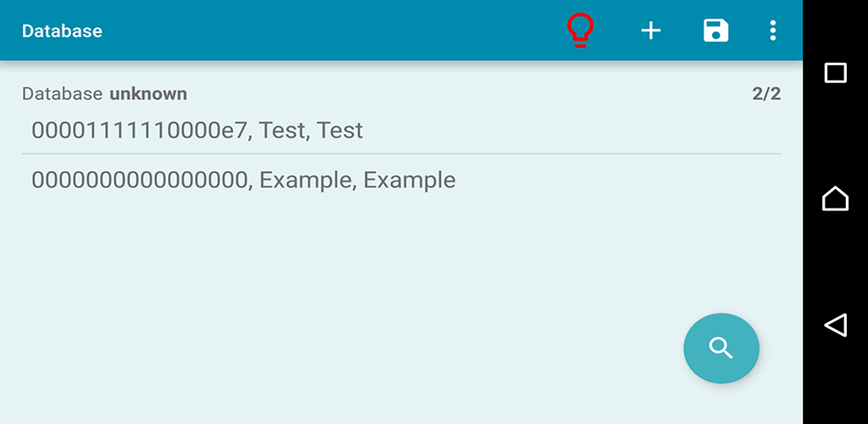Click the 2/2 entry counter
This screenshot has height=424, width=868.
(766, 94)
